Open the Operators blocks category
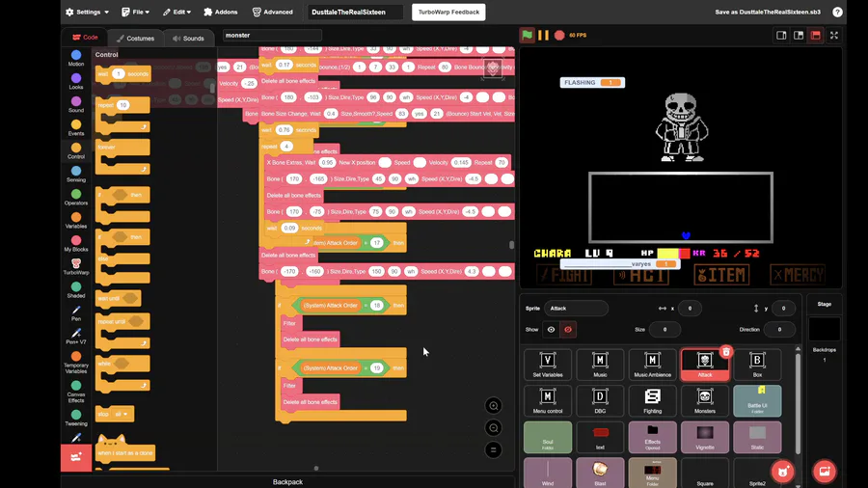This screenshot has width=868, height=488. click(x=76, y=198)
